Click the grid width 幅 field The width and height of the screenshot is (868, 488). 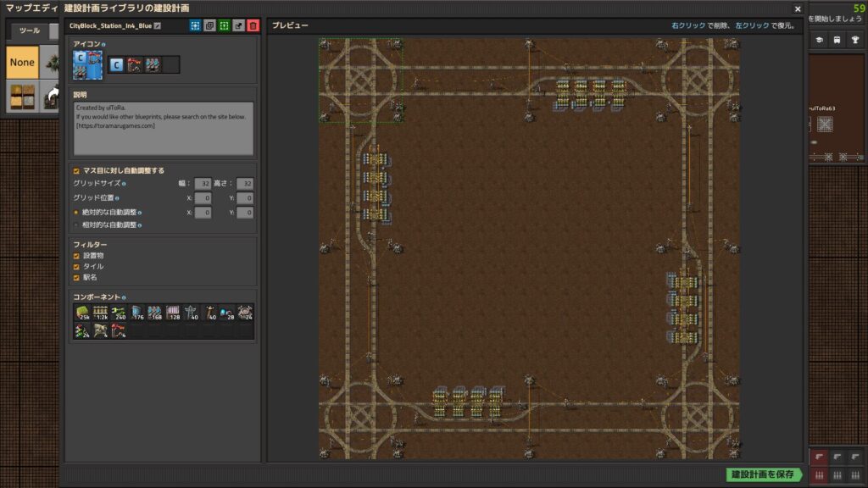[203, 183]
